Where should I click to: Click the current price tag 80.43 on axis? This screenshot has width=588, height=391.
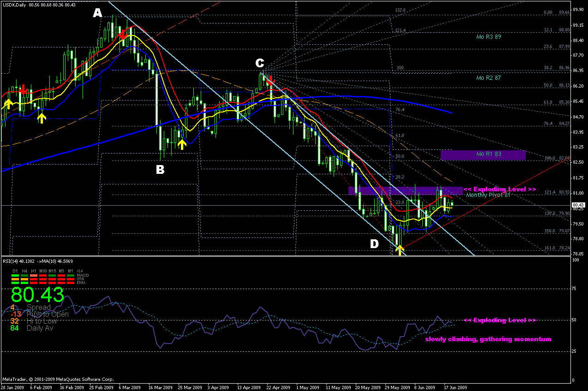(579, 205)
